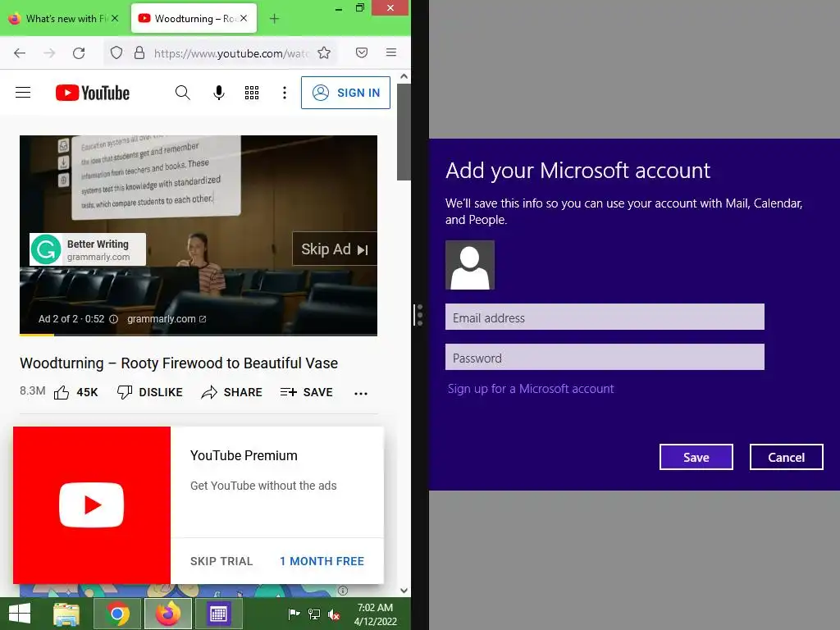Open YouTube apps grid icon
The image size is (840, 630).
pos(252,93)
